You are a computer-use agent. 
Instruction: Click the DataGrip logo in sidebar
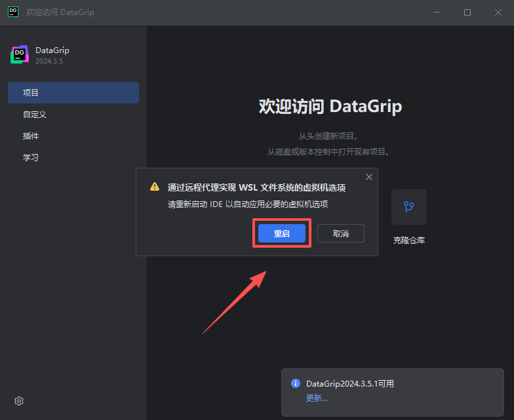point(20,54)
